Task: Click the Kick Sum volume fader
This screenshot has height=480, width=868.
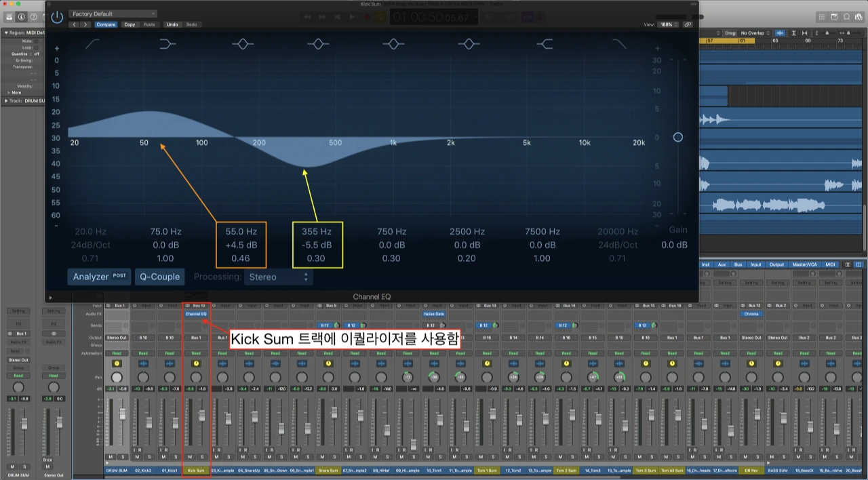Action: 203,415
